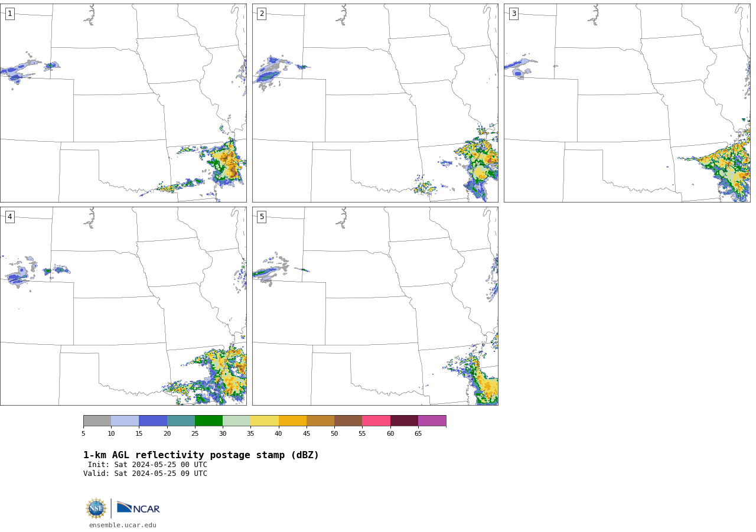Click the 'Valid: Sat 2024-05-25 09 UTC' text
756x532 pixels.
(x=145, y=474)
